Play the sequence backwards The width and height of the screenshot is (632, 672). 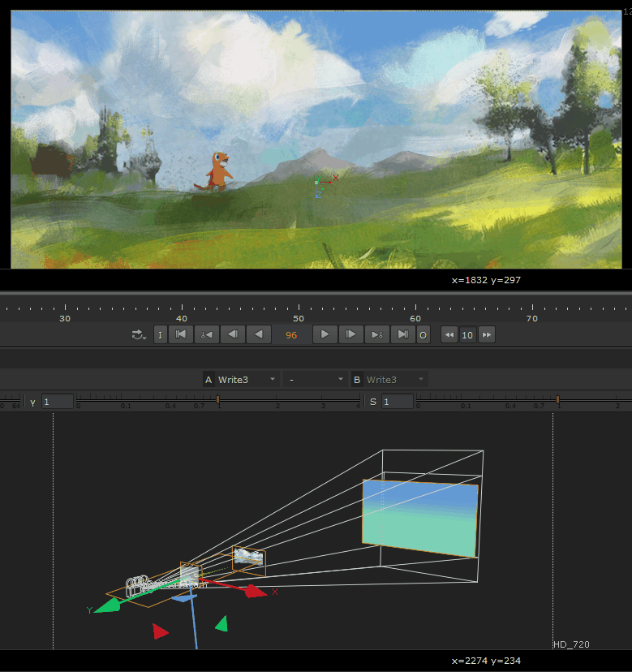258,334
